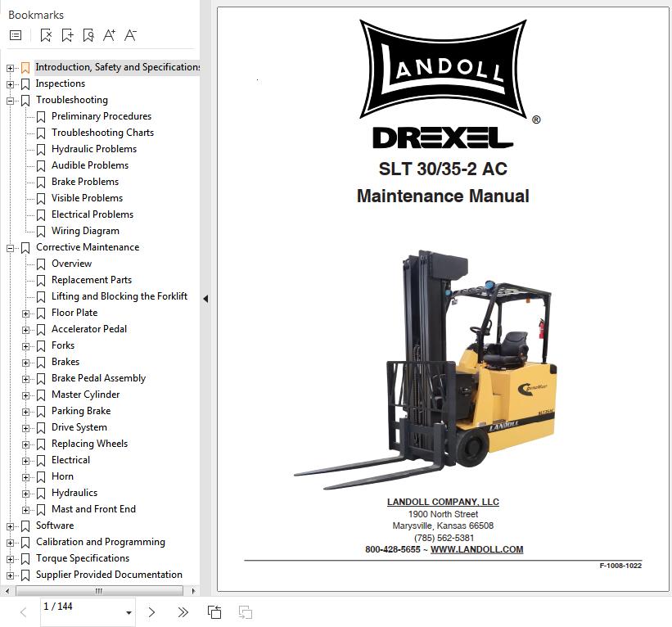Viewport: 672px width, 627px height.
Task: Collapse the bookmarks panel arrow
Action: point(205,299)
